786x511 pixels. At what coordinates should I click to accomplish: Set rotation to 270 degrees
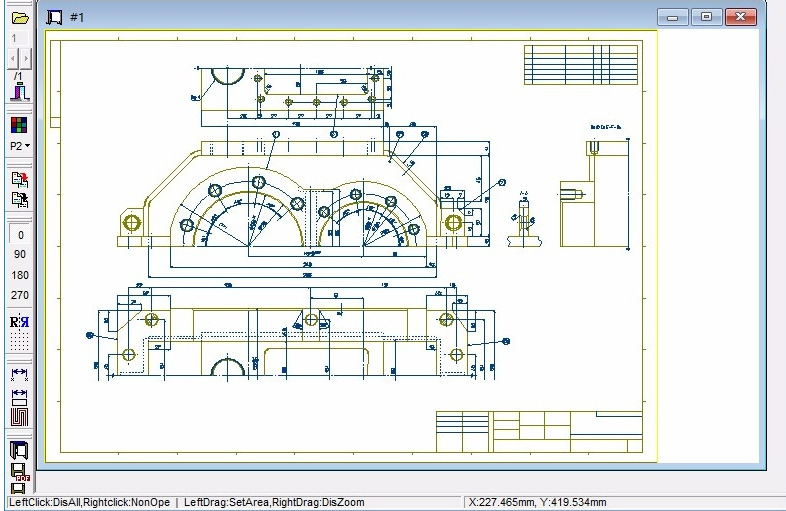point(20,295)
